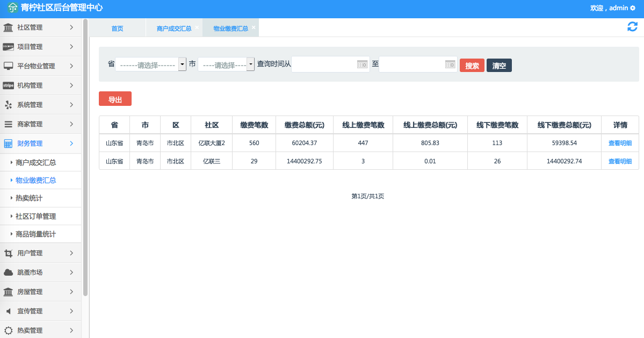The image size is (644, 338).
Task: Click the 导出 export button
Action: tap(115, 98)
